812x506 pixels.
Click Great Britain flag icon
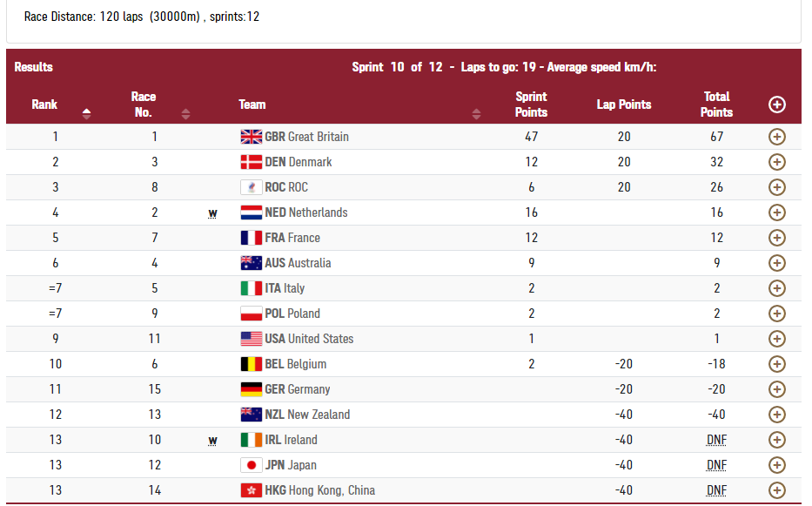pyautogui.click(x=251, y=137)
